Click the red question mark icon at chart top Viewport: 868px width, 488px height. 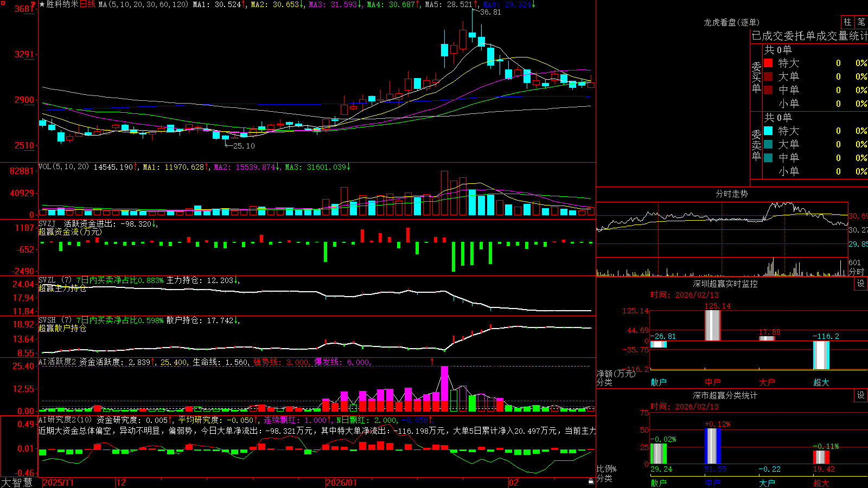tap(33, 4)
